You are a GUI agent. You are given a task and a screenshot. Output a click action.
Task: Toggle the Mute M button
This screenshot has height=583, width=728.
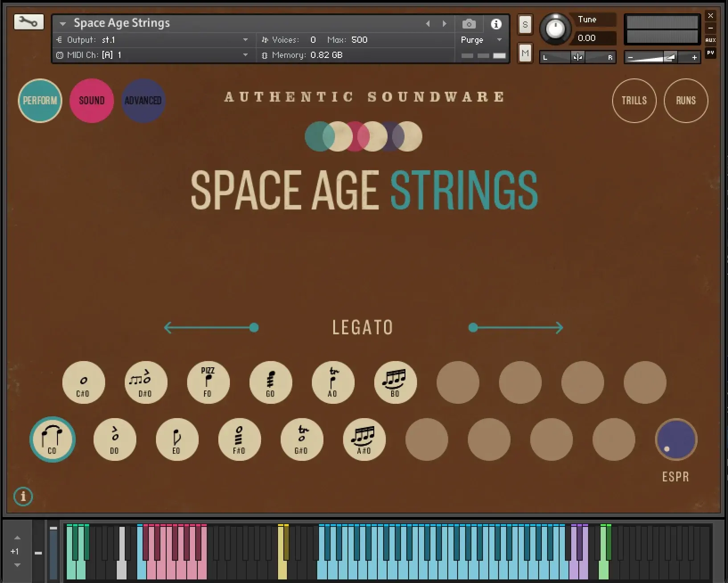click(x=525, y=53)
